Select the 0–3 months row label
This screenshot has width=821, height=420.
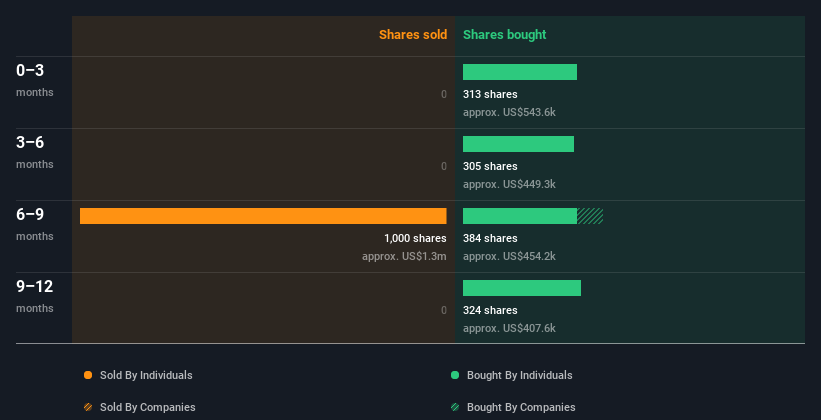point(35,80)
